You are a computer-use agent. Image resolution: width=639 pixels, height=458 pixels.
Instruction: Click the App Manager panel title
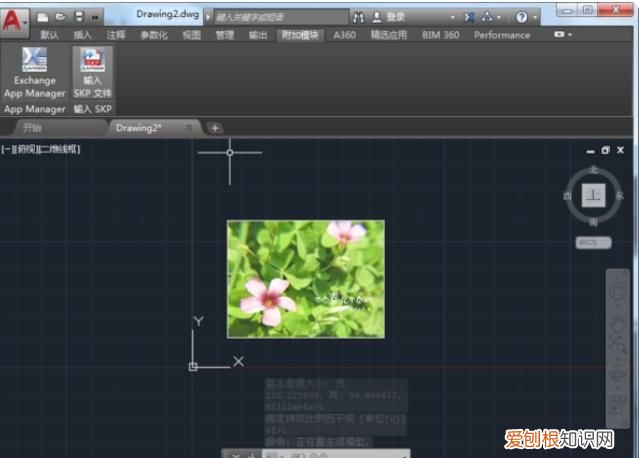pyautogui.click(x=35, y=109)
